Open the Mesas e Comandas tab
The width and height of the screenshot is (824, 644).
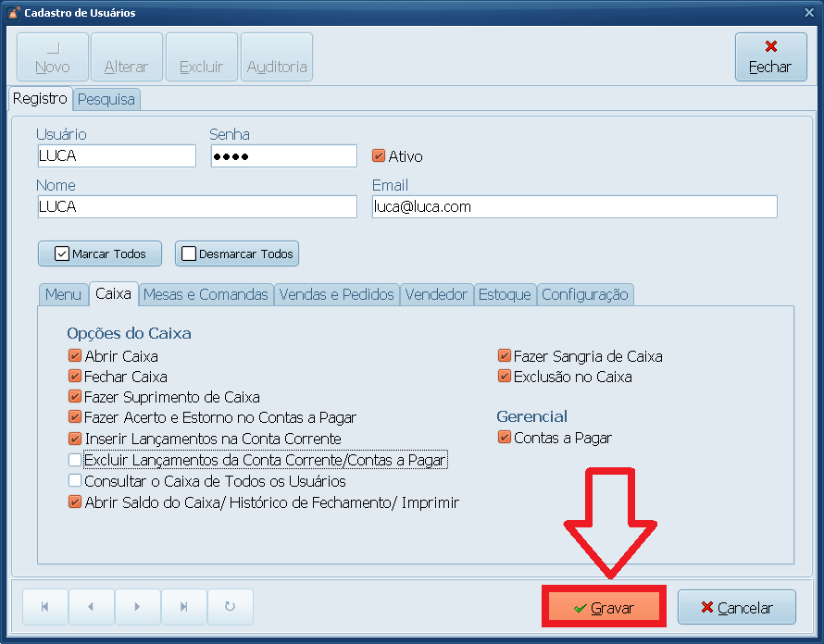[x=206, y=294]
